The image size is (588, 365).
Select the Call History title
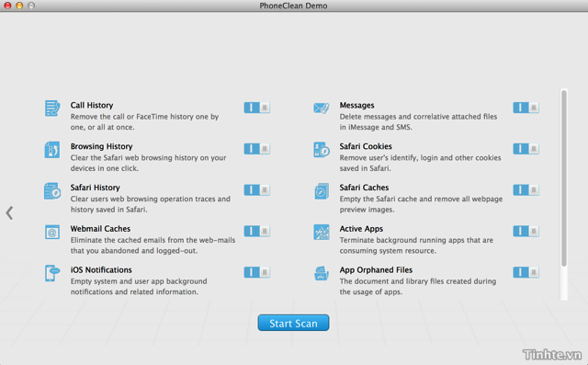92,105
